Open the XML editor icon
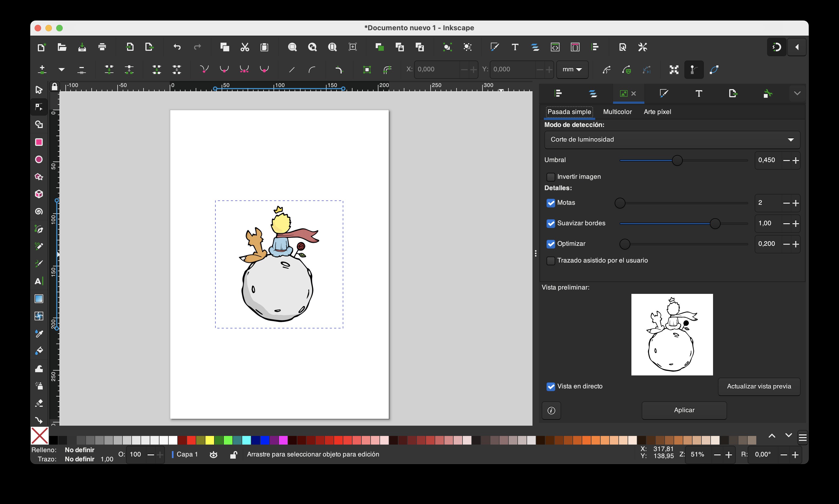 coord(555,47)
